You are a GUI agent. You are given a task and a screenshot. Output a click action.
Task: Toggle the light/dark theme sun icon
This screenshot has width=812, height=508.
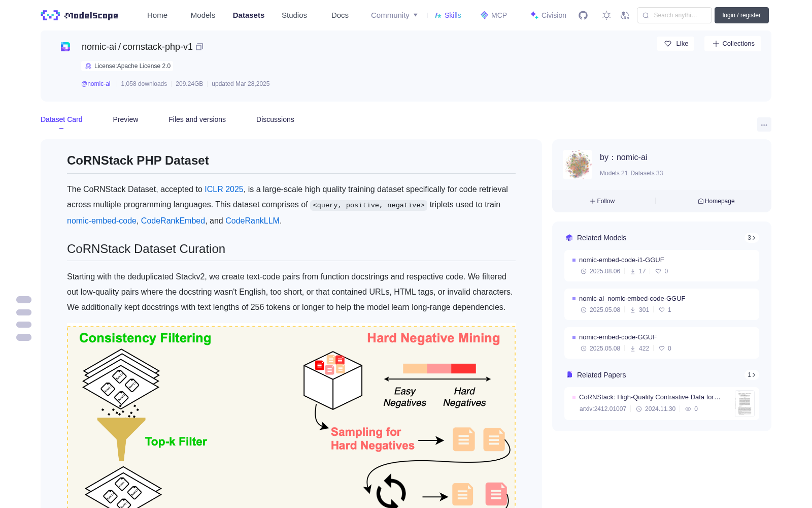click(x=606, y=15)
